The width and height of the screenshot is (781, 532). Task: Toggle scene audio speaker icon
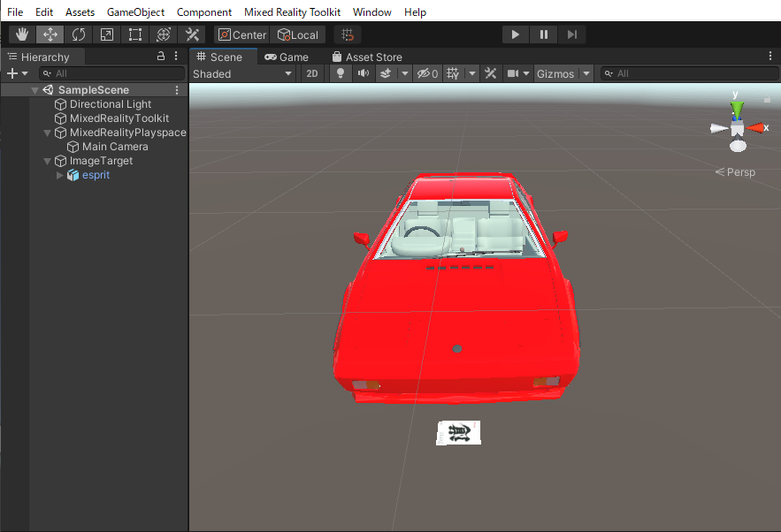[363, 73]
